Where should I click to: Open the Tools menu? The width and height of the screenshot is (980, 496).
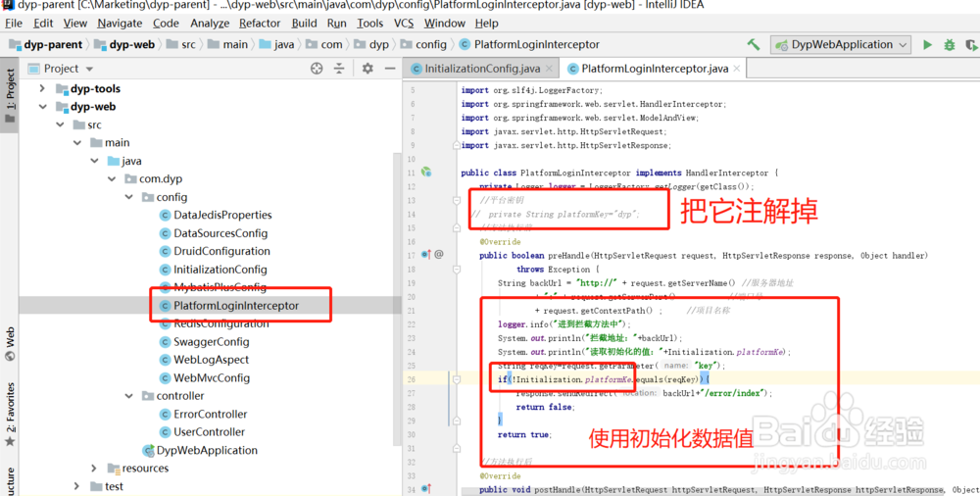pyautogui.click(x=370, y=24)
